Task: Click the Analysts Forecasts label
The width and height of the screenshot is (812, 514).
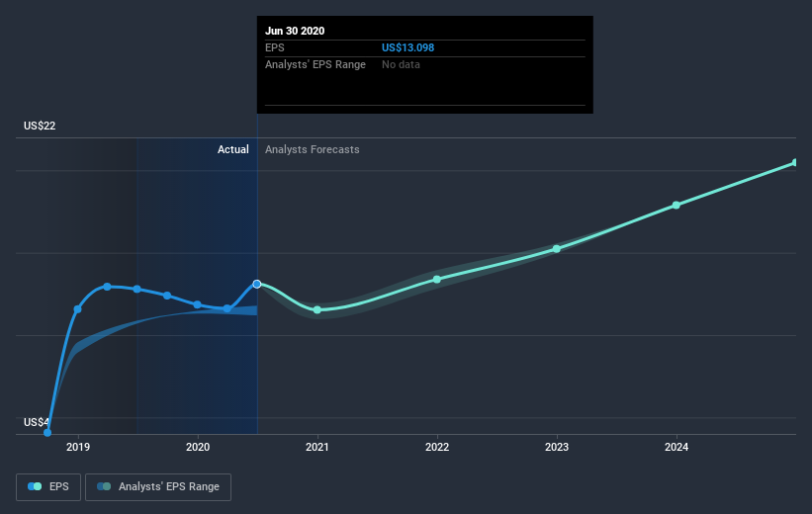Action: [313, 149]
